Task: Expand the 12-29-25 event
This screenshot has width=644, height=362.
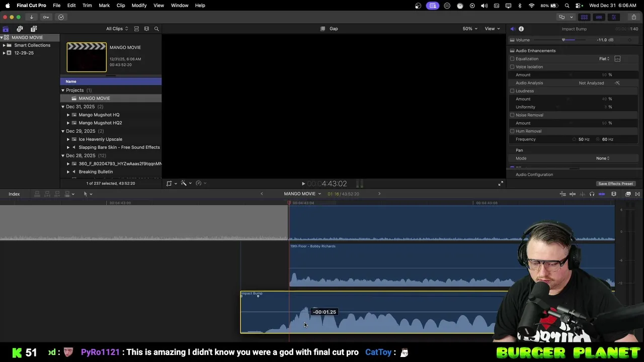Action: [4, 53]
